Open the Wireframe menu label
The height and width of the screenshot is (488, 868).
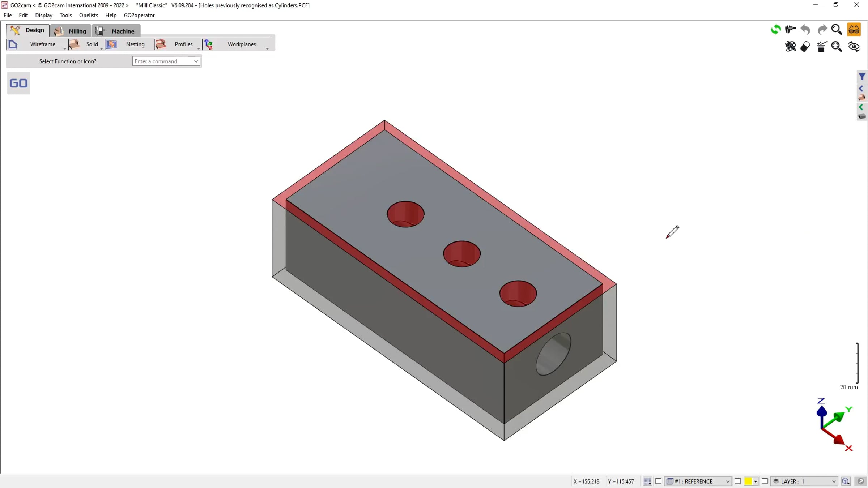[x=43, y=44]
